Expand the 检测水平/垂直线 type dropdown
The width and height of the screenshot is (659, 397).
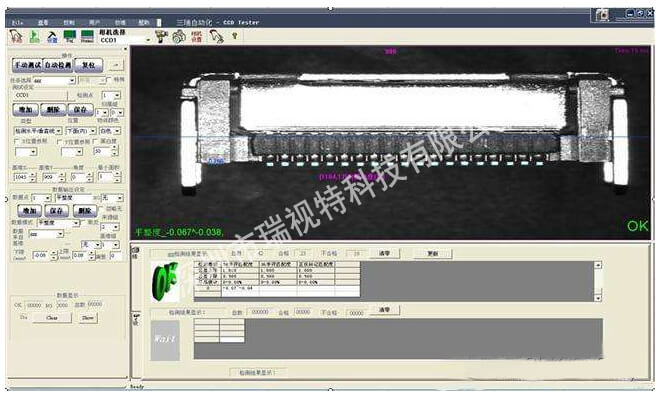click(x=38, y=131)
